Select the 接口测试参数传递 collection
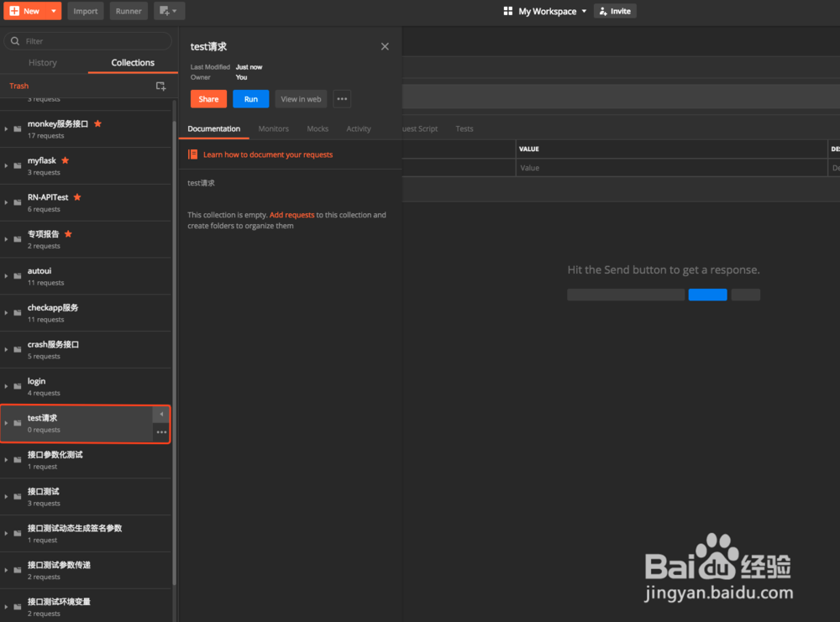 click(86, 570)
